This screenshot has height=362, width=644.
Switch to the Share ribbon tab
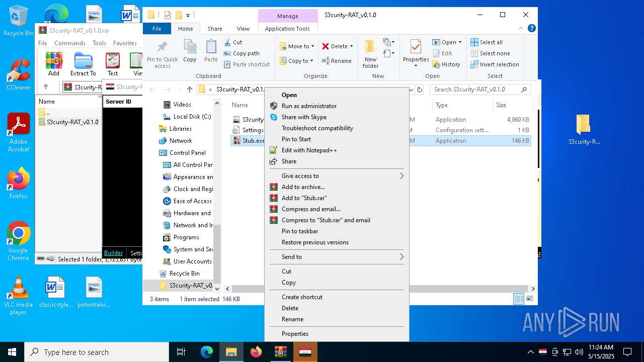(215, 29)
